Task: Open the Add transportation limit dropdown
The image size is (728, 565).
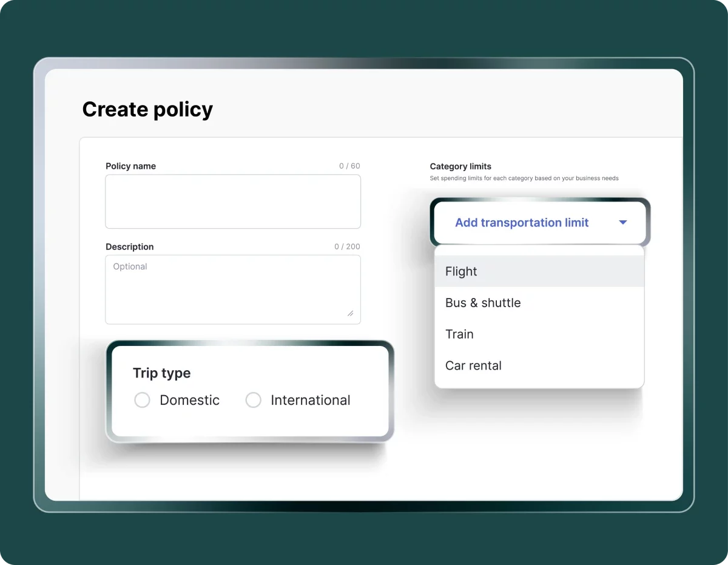Action: click(522, 223)
